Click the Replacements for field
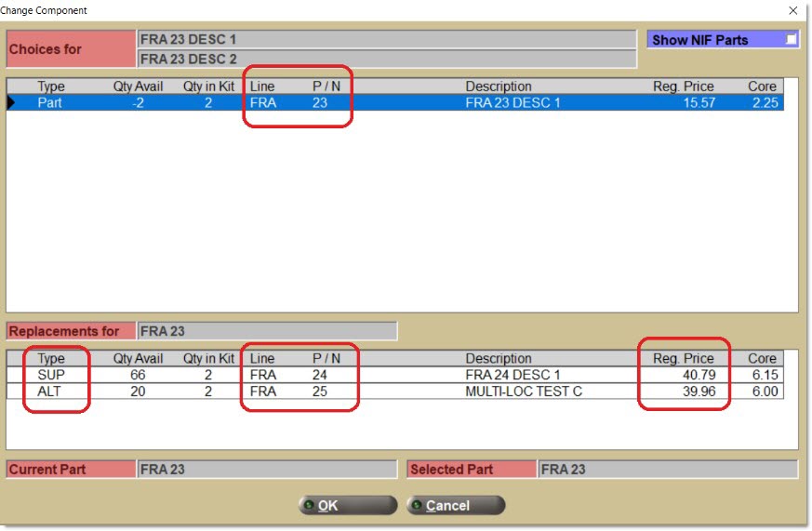812x531 pixels. coord(266,331)
